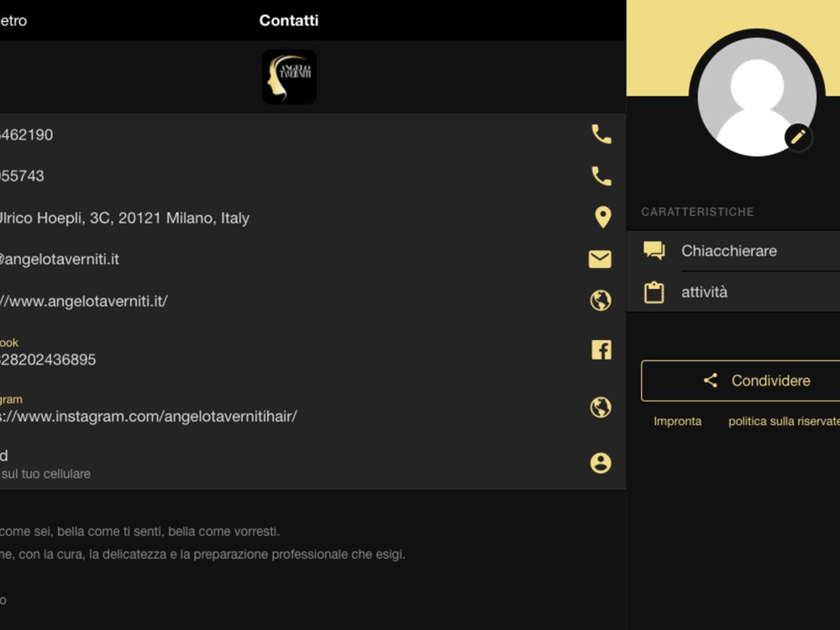
Task: Open the website globe icon for angelotaverniti.it
Action: click(601, 301)
